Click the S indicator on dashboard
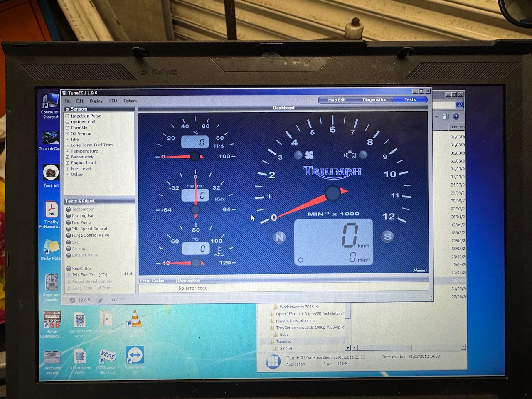This screenshot has height=399, width=532. [387, 236]
